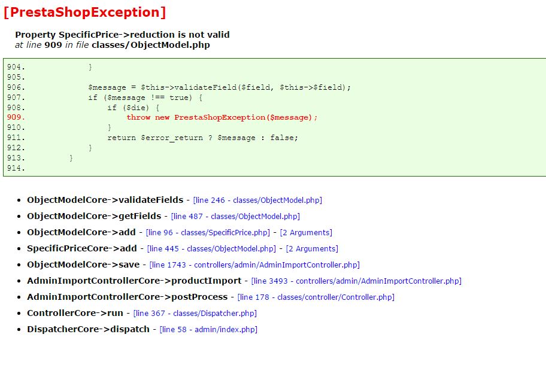Click highlighted code line 909 throw statement
Viewport: 546px width, 392px height.
pos(222,117)
